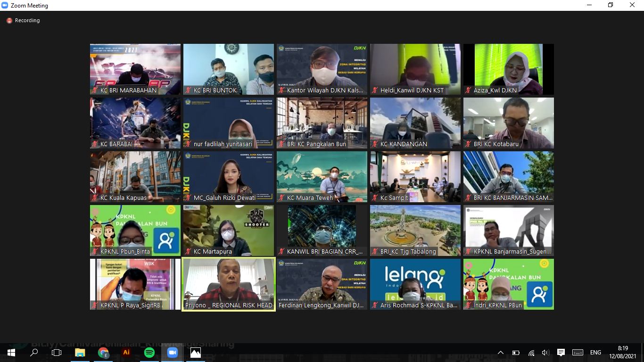Screen dimensions: 644x362
Task: Open File Explorer from the taskbar
Action: coord(80,353)
